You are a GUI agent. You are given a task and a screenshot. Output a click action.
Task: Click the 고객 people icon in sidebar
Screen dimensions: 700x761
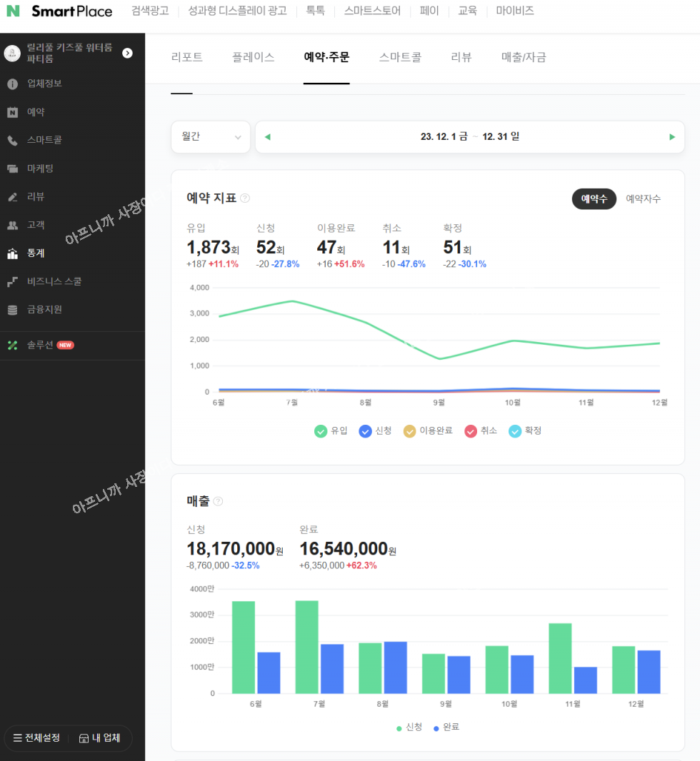12,226
